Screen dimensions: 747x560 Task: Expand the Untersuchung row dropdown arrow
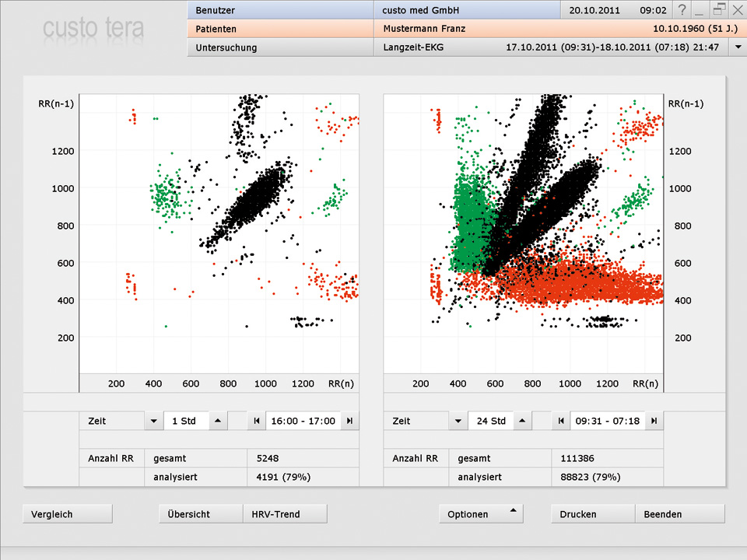[737, 47]
